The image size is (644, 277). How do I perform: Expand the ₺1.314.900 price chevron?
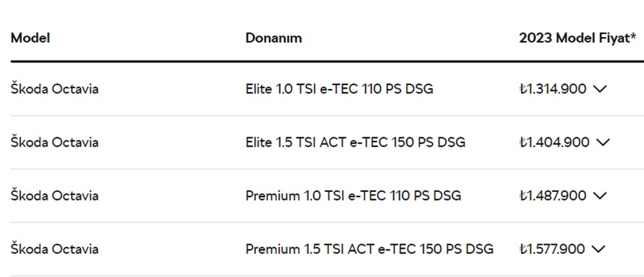click(x=600, y=90)
